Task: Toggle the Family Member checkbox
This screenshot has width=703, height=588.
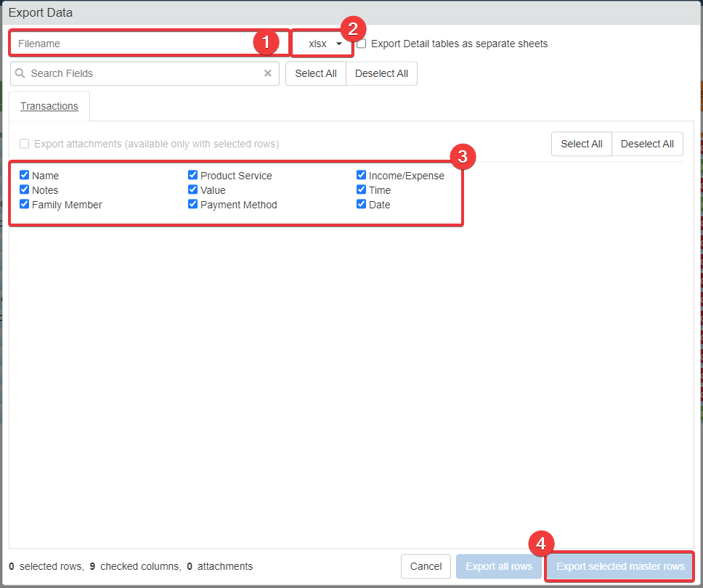Action: pyautogui.click(x=25, y=204)
